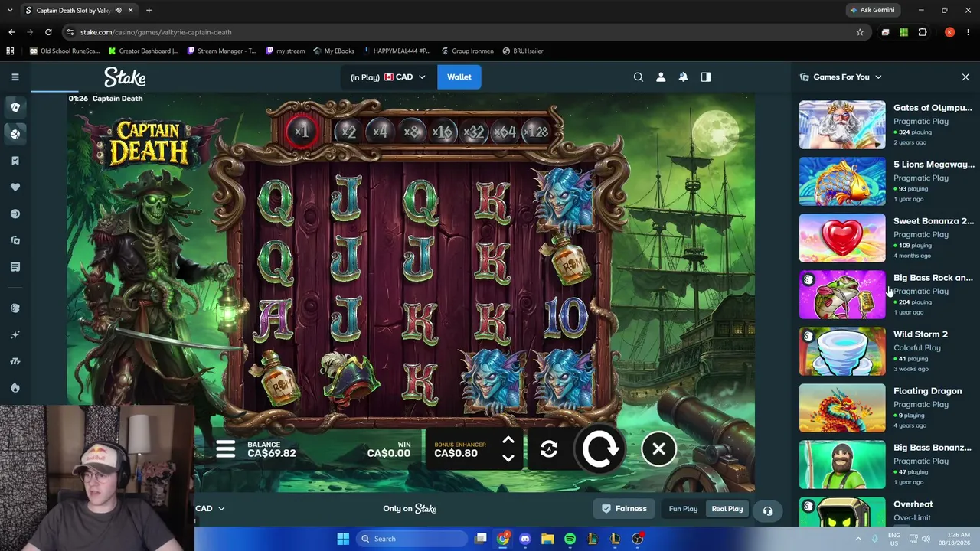Open the Stake hamburger side menu
Screen dimensions: 980x551
point(15,77)
